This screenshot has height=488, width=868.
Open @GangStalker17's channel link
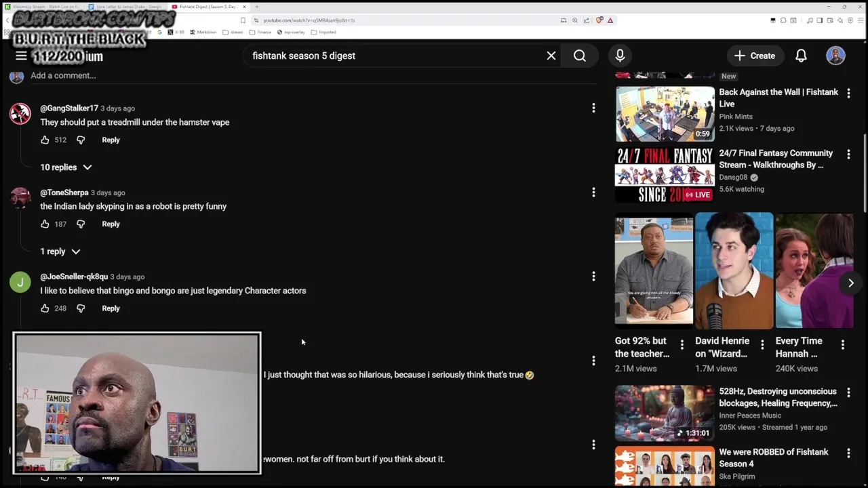[69, 108]
